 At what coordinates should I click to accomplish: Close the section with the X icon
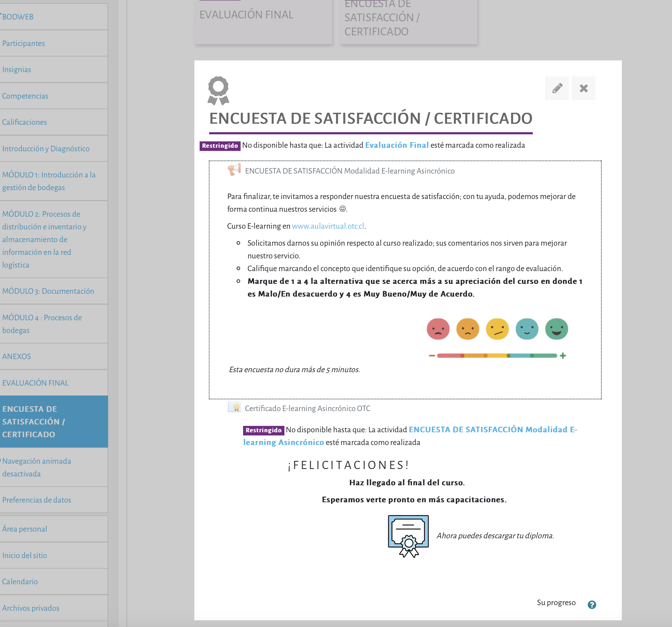point(583,88)
